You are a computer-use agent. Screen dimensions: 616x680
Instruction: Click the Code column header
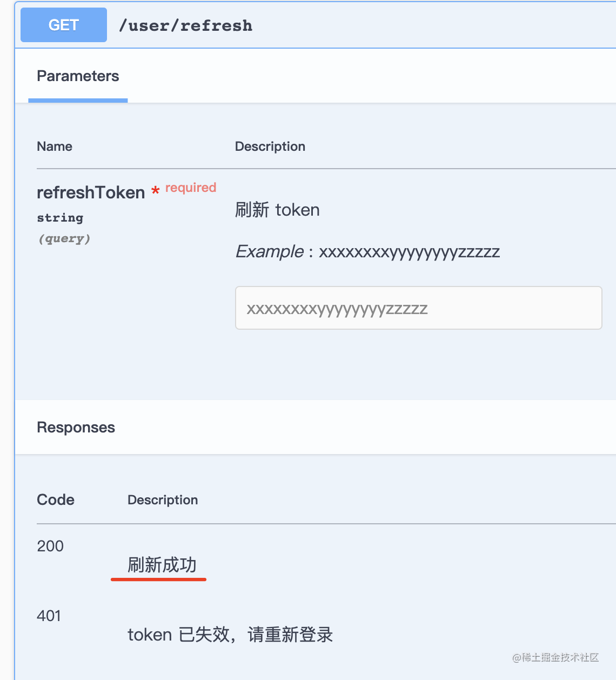coord(56,499)
